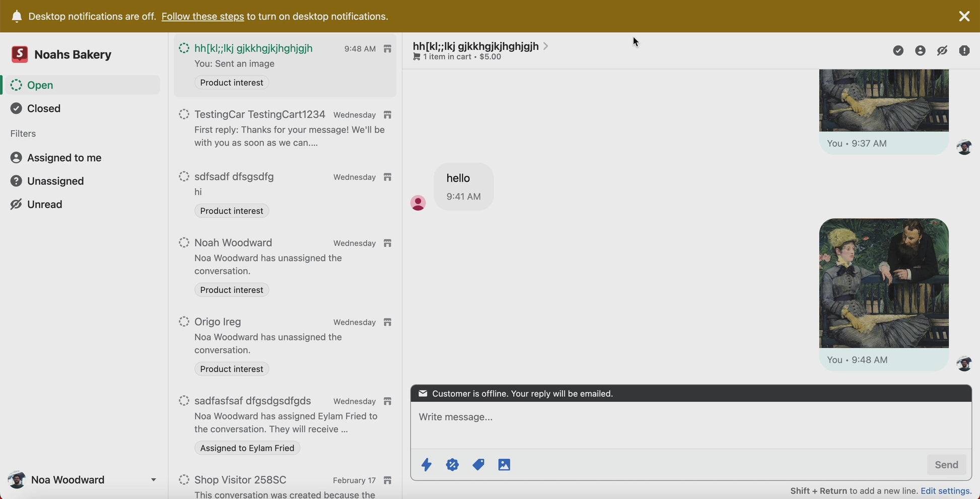This screenshot has height=499, width=980.
Task: Click the Write message input field
Action: click(691, 424)
